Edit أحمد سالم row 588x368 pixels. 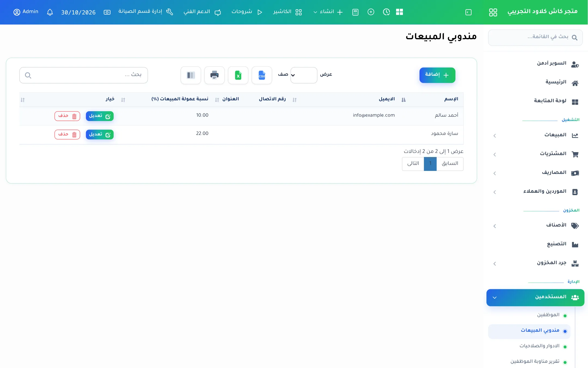[x=100, y=116]
